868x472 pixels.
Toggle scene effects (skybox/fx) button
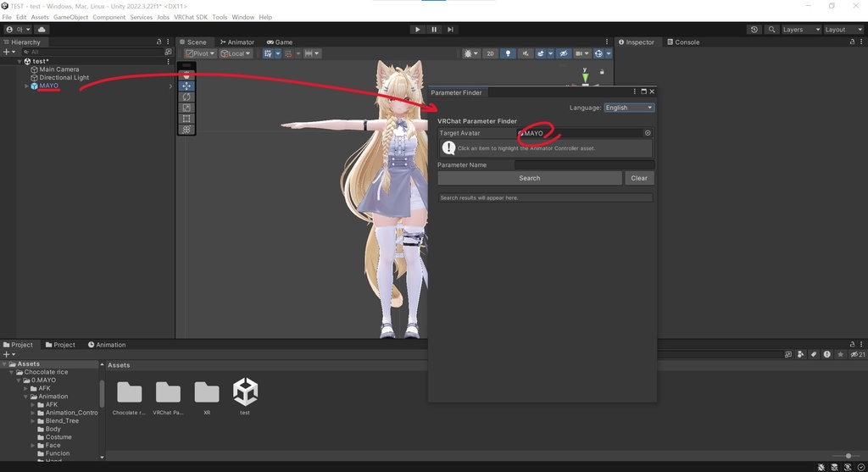click(540, 53)
